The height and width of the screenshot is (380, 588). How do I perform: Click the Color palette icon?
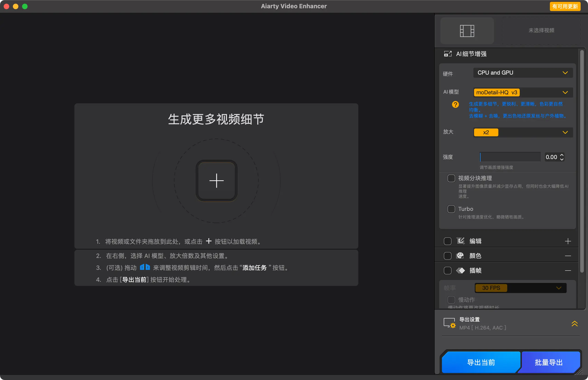tap(460, 256)
